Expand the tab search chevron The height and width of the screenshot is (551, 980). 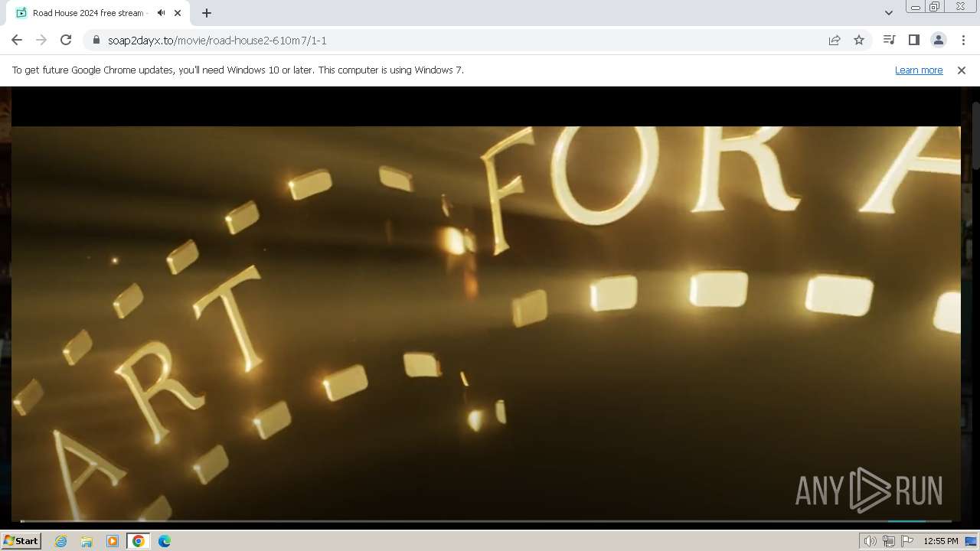click(888, 13)
